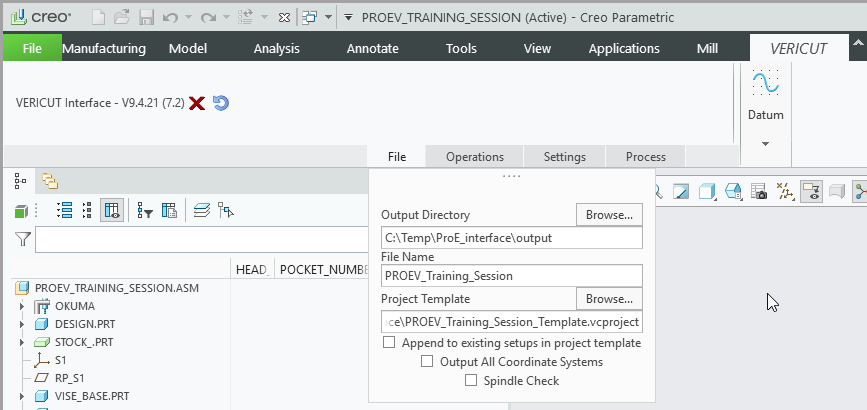
Task: Click the Windows switcher icon
Action: tap(310, 17)
